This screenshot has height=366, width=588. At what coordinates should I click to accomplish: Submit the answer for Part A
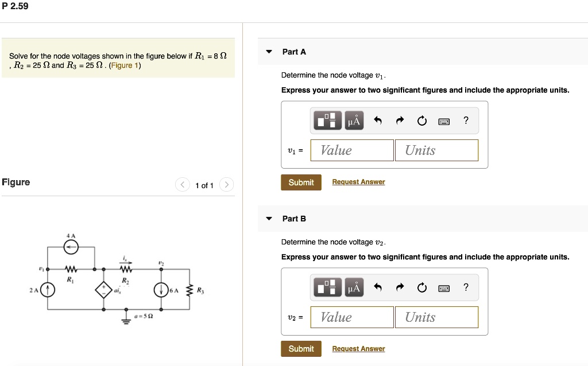tap(301, 182)
